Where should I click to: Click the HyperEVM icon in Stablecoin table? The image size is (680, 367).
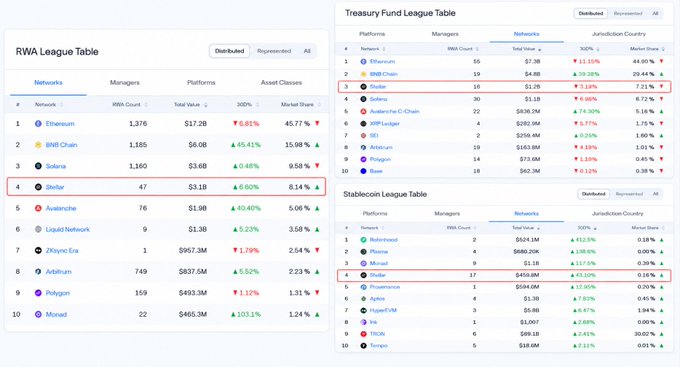pos(363,310)
